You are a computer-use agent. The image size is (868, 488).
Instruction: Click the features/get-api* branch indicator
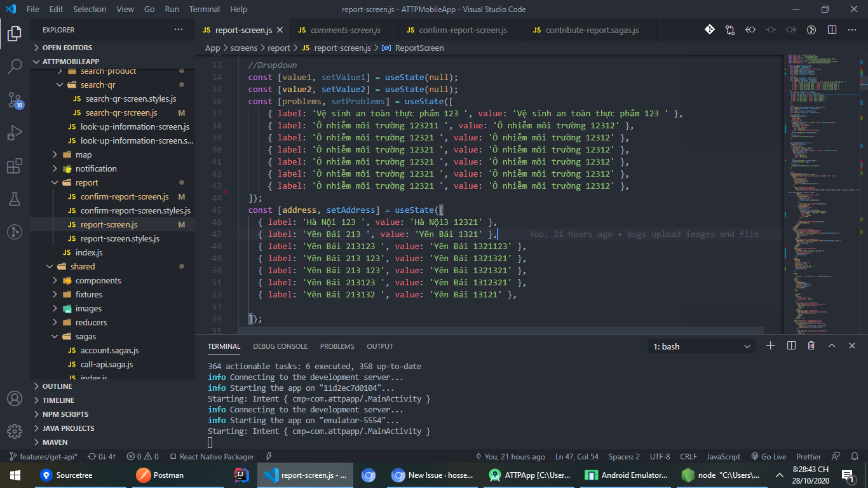click(x=43, y=456)
